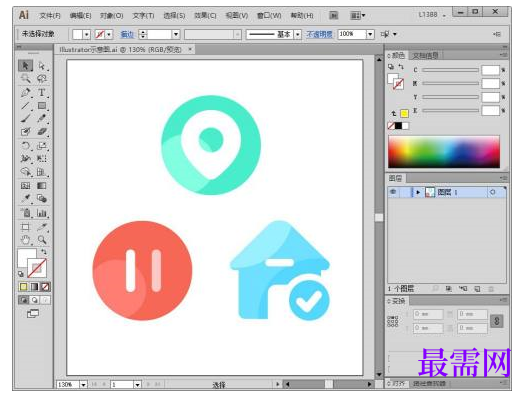530x394 pixels.
Task: Change screen mode at toolbox bottom
Action: point(33,314)
